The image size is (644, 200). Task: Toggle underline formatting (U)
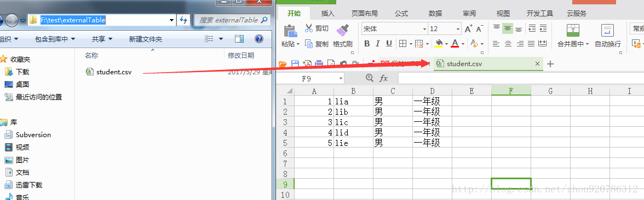click(389, 44)
